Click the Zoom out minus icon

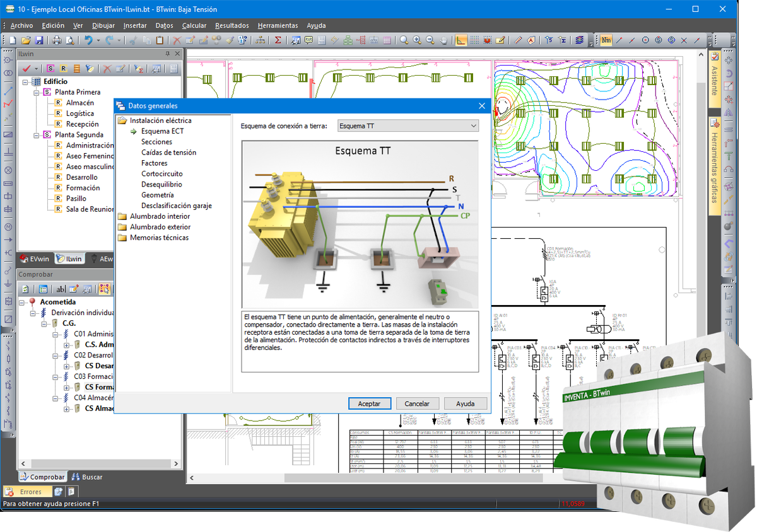(430, 40)
